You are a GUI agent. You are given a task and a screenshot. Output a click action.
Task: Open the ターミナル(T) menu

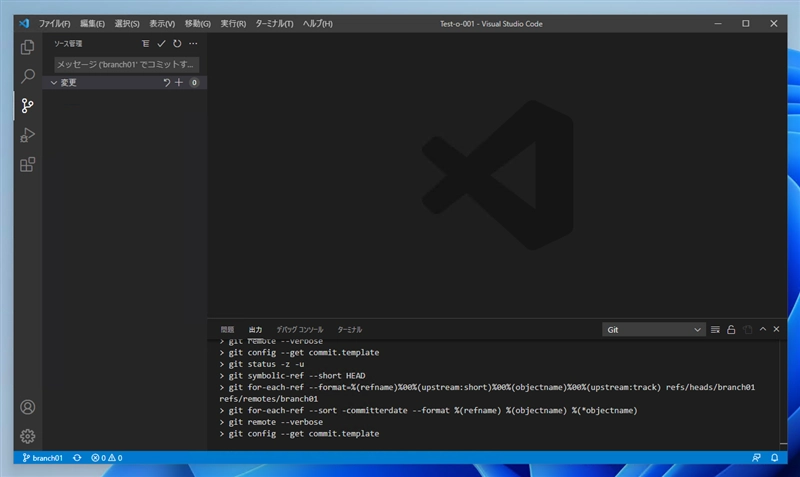[274, 23]
